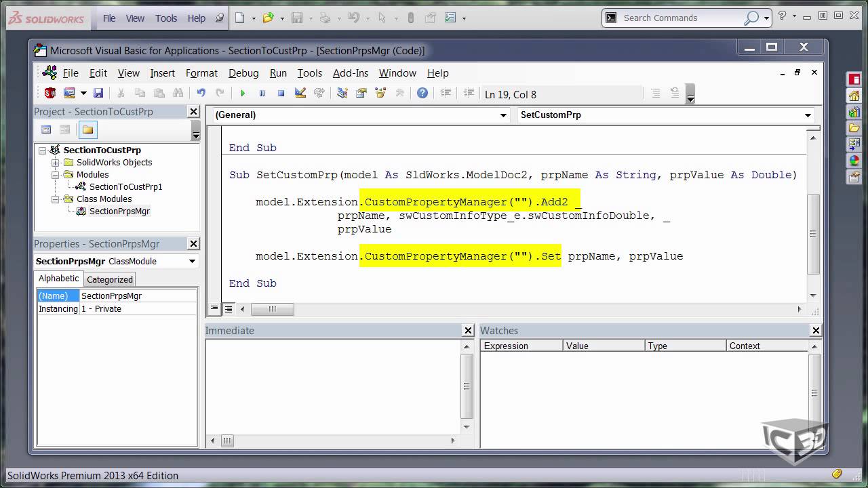Click the Instancing property value
The width and height of the screenshot is (868, 488).
pos(138,309)
